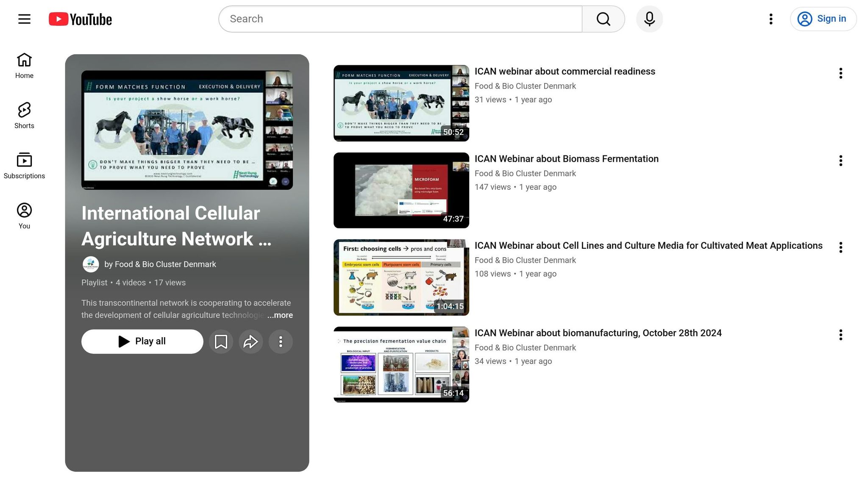The image size is (868, 488).
Task: Open Cell Lines and Culture Media webinar title
Action: 648,246
